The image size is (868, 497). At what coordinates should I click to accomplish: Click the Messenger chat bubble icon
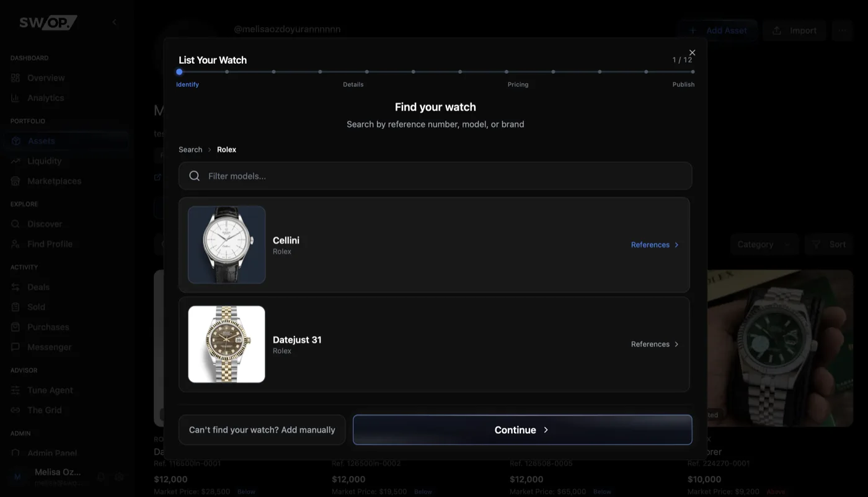tap(15, 347)
